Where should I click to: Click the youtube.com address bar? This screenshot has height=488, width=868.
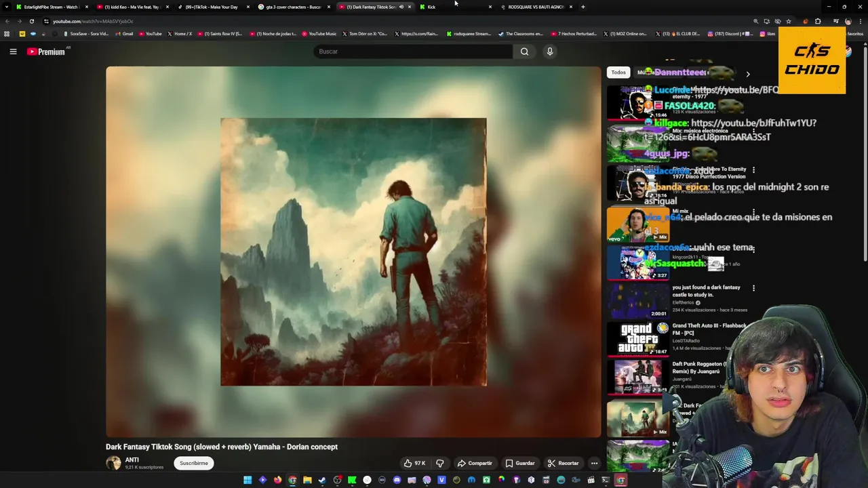393,21
